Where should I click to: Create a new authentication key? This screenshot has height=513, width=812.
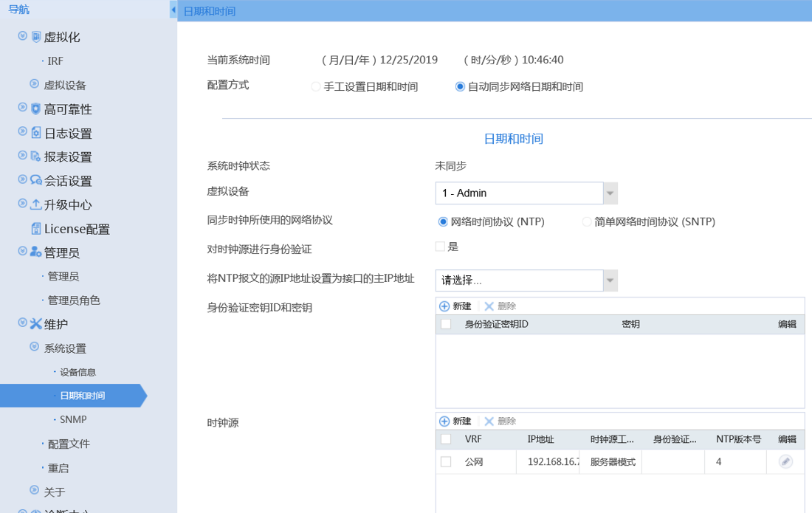pos(455,306)
